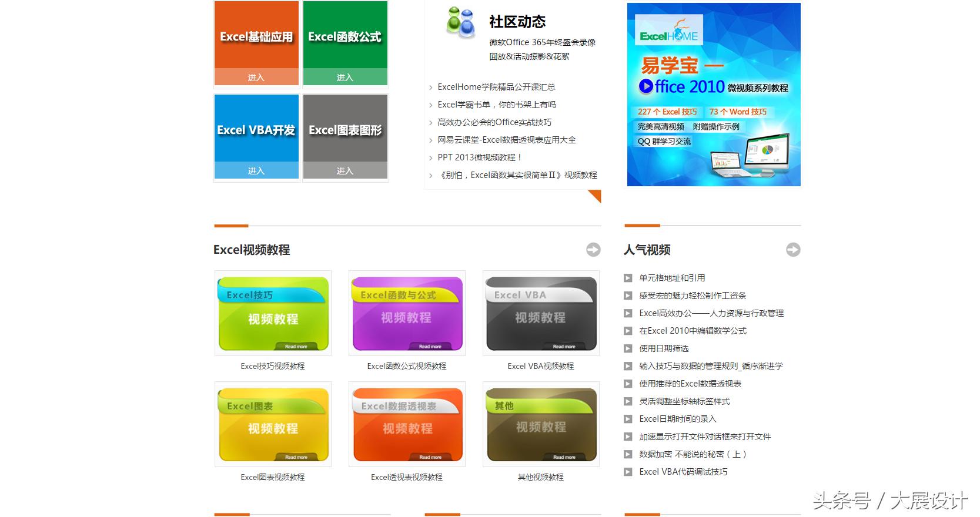Open video 感受宏的魅力轻松制作工资条
The image size is (980, 517).
[693, 296]
